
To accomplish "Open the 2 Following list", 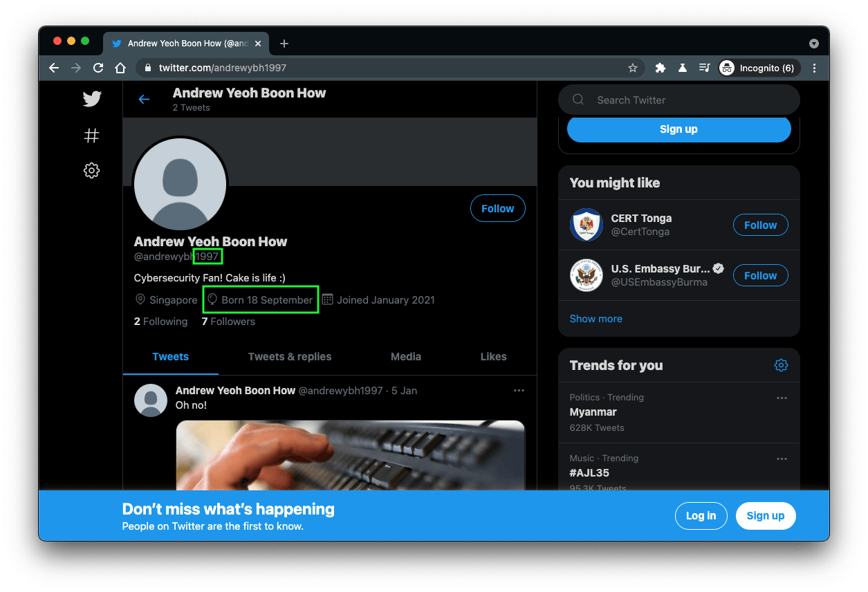I will pos(160,322).
